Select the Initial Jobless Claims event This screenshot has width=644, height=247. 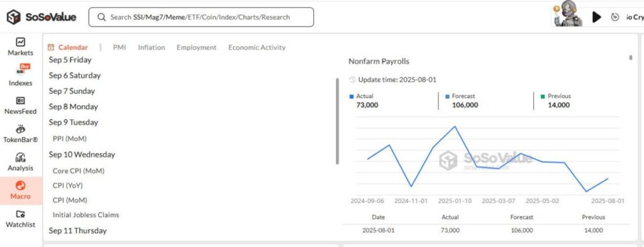[86, 214]
